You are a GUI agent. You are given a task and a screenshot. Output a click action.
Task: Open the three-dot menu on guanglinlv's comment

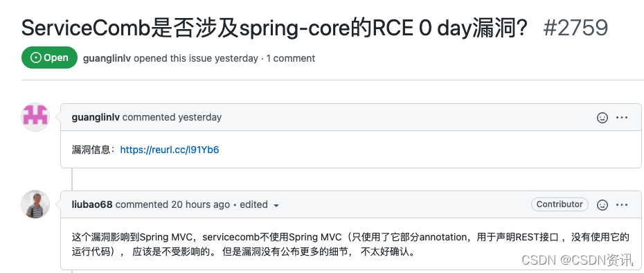622,118
